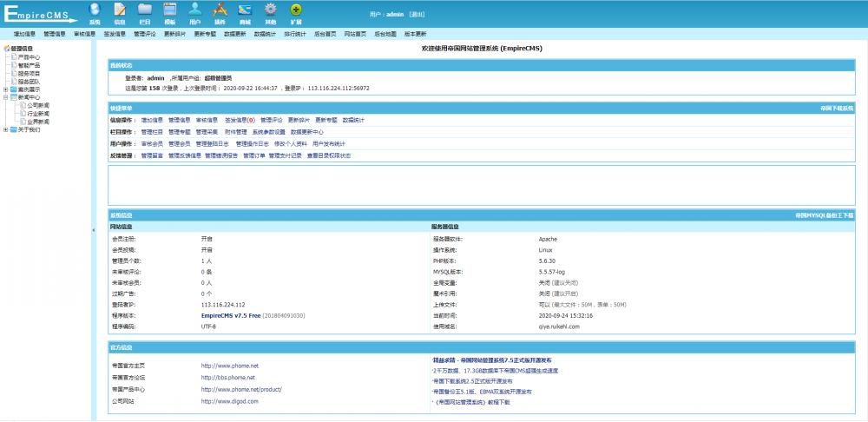Open the 系统 (System) globe icon
Viewport: 868px width, 422px height.
[x=95, y=10]
